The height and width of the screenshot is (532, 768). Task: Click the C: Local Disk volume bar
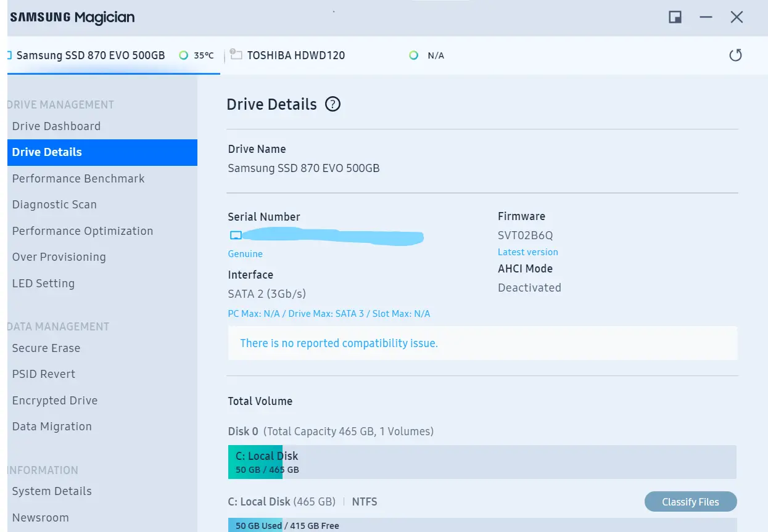[482, 462]
